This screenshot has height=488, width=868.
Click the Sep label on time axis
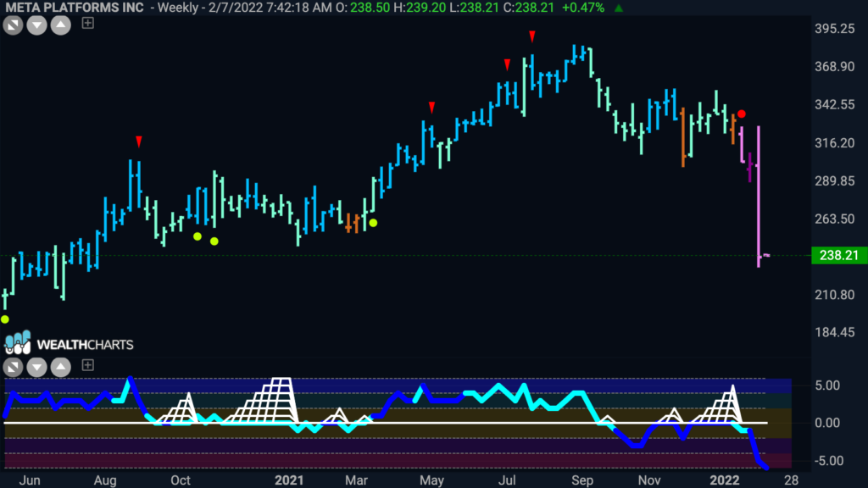coord(582,480)
